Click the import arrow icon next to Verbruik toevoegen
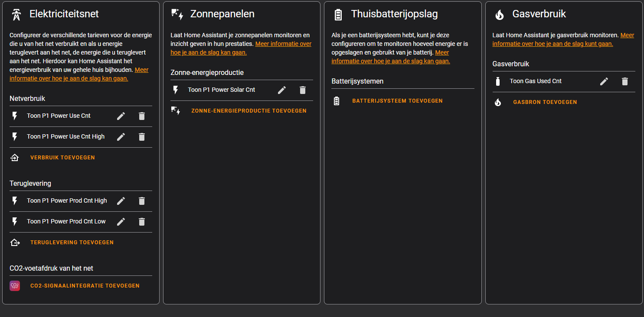Screen dimensions: 644x317 click(x=15, y=157)
